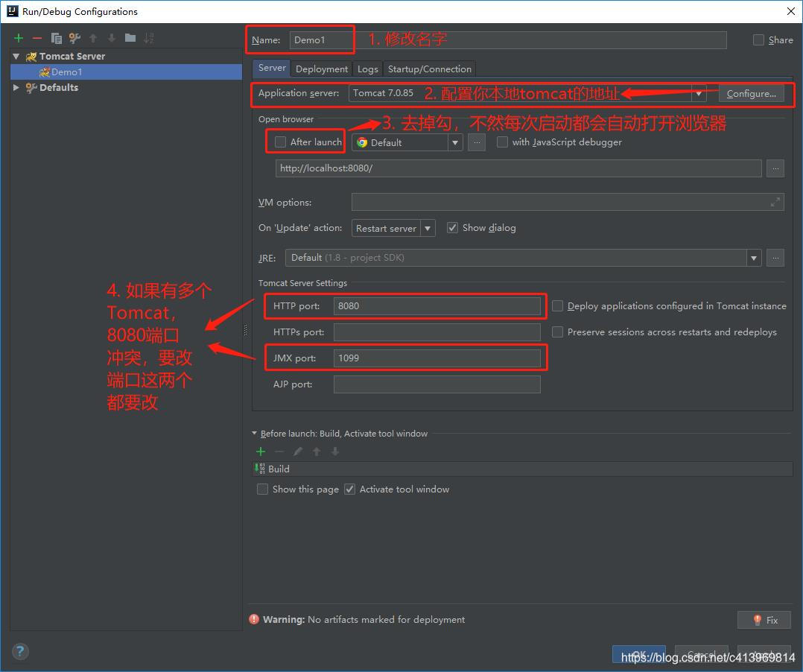Open URL ellipsis button beside localhost field

click(x=775, y=168)
